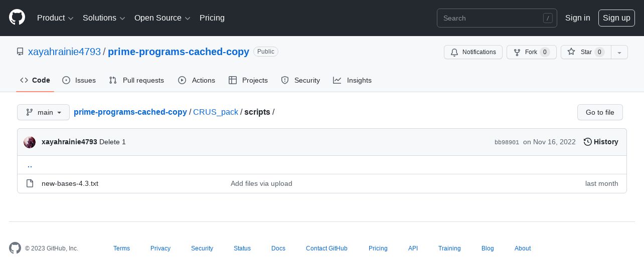View the Insights tab
This screenshot has height=279, width=644.
point(353,80)
